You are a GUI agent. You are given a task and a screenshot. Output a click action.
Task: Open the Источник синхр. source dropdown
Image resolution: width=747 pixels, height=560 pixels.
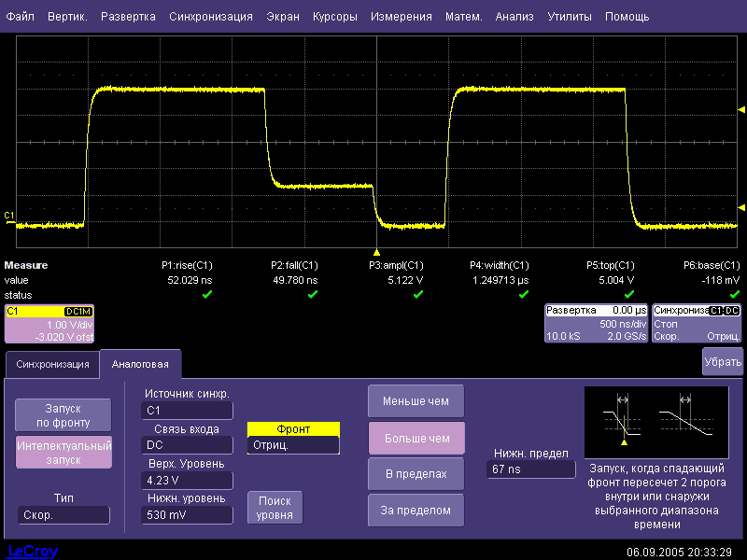[187, 410]
